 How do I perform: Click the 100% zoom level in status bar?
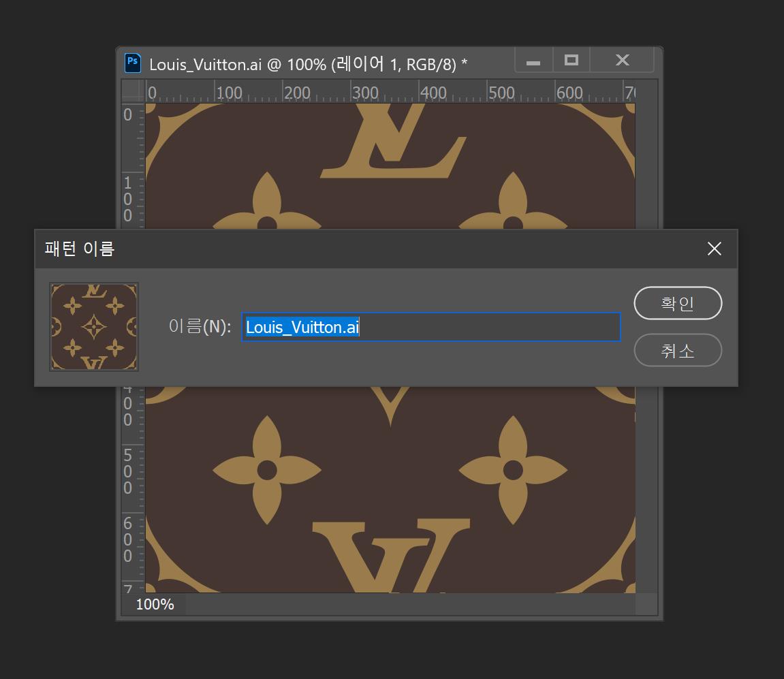click(155, 605)
